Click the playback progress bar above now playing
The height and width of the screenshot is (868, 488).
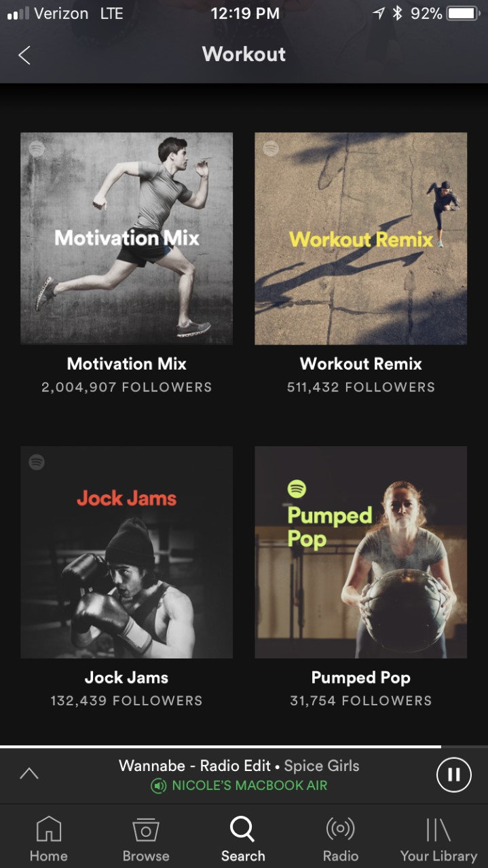pos(244,747)
